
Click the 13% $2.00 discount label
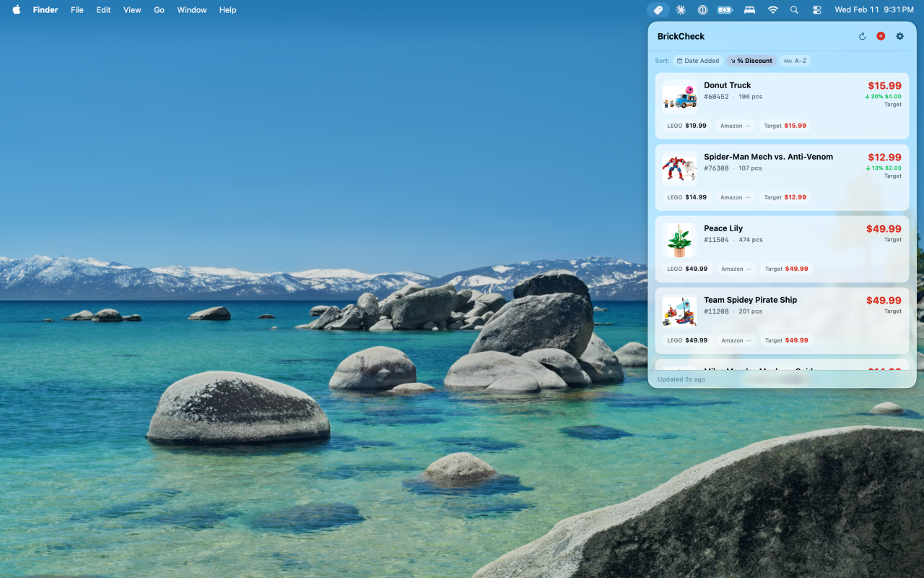tap(883, 168)
